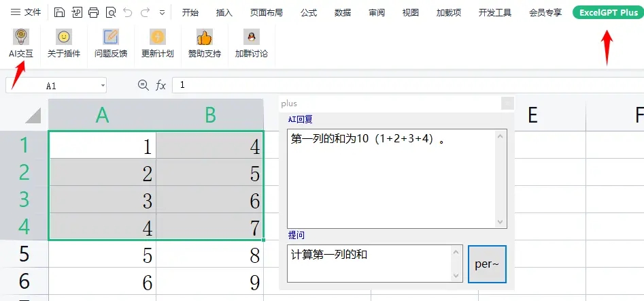
Task: Click the fx insert function icon
Action: (x=161, y=85)
